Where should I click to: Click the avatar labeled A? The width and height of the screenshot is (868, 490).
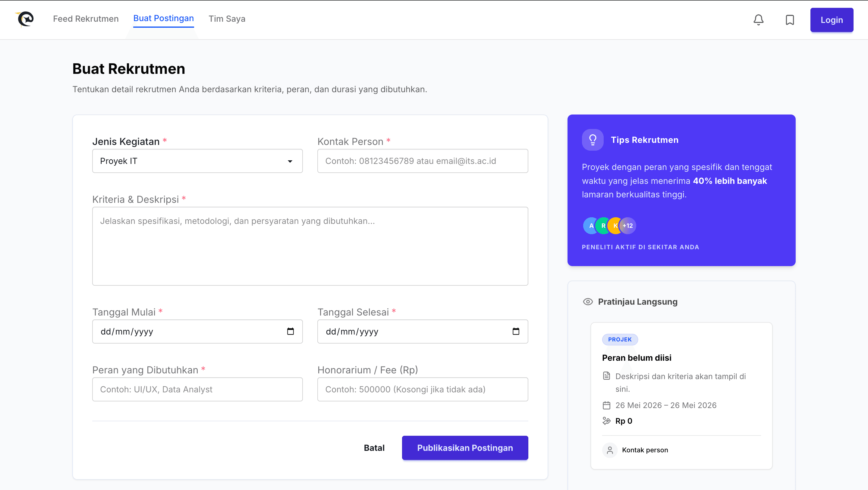point(591,225)
